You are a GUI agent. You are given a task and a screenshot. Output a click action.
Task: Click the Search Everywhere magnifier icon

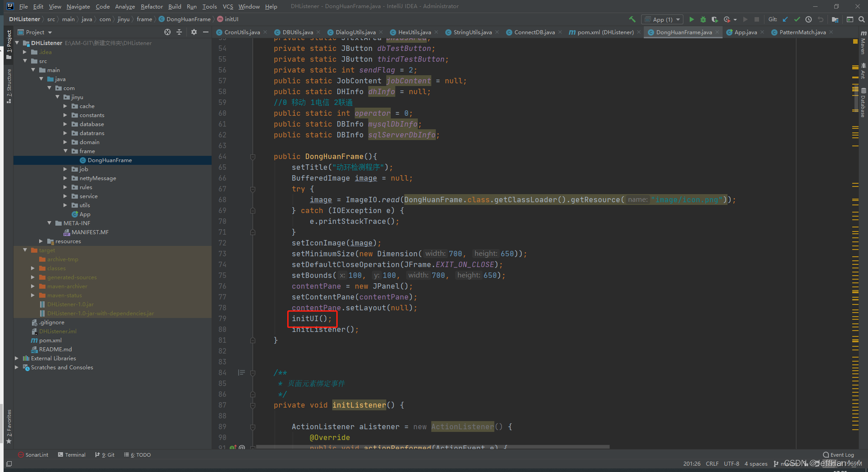862,19
